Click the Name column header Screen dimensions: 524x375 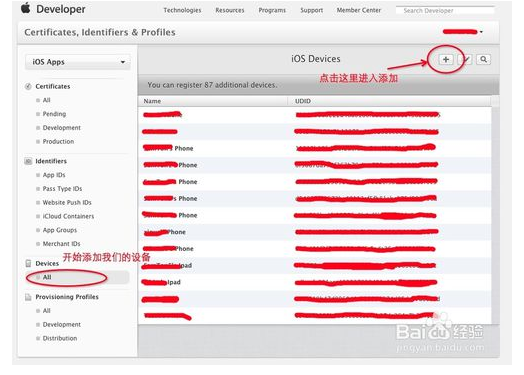coord(152,101)
